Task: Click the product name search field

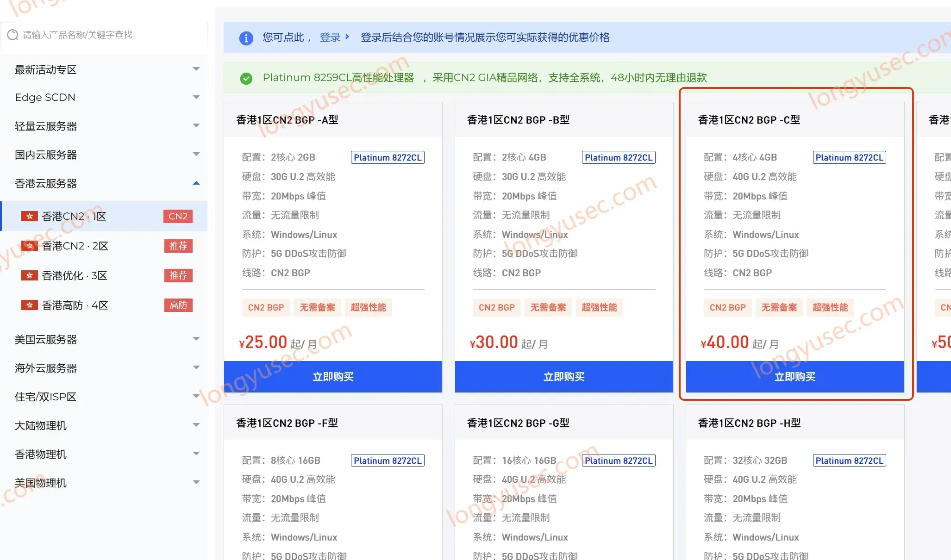Action: (104, 35)
